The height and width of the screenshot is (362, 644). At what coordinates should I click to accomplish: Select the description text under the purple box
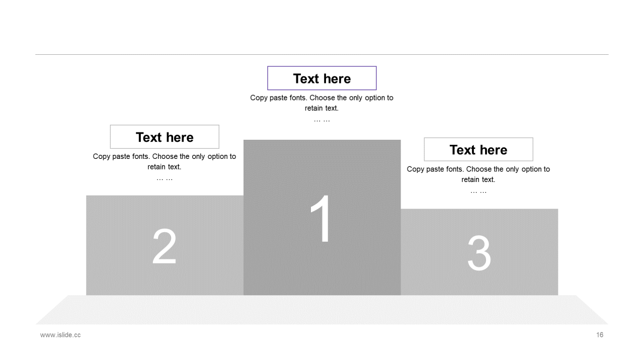pos(322,103)
